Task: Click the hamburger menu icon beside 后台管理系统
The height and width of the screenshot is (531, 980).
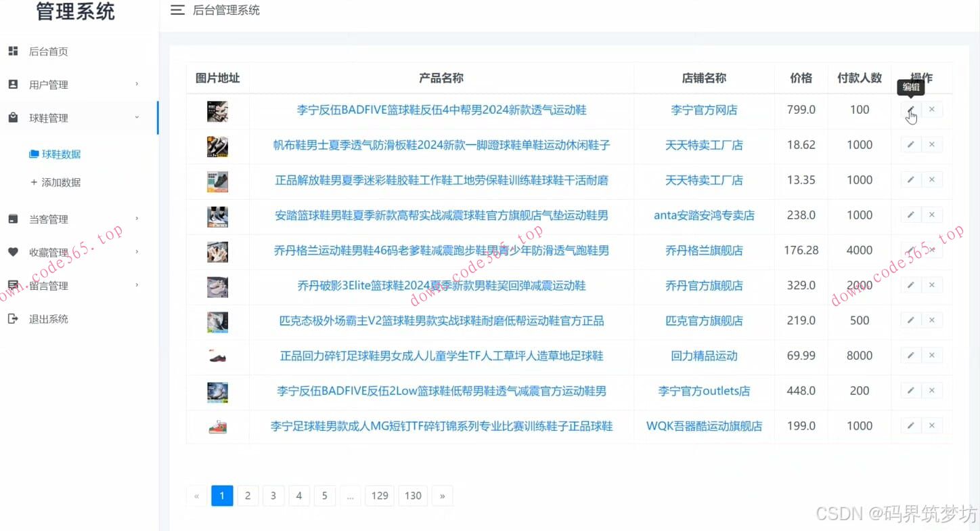Action: click(177, 10)
